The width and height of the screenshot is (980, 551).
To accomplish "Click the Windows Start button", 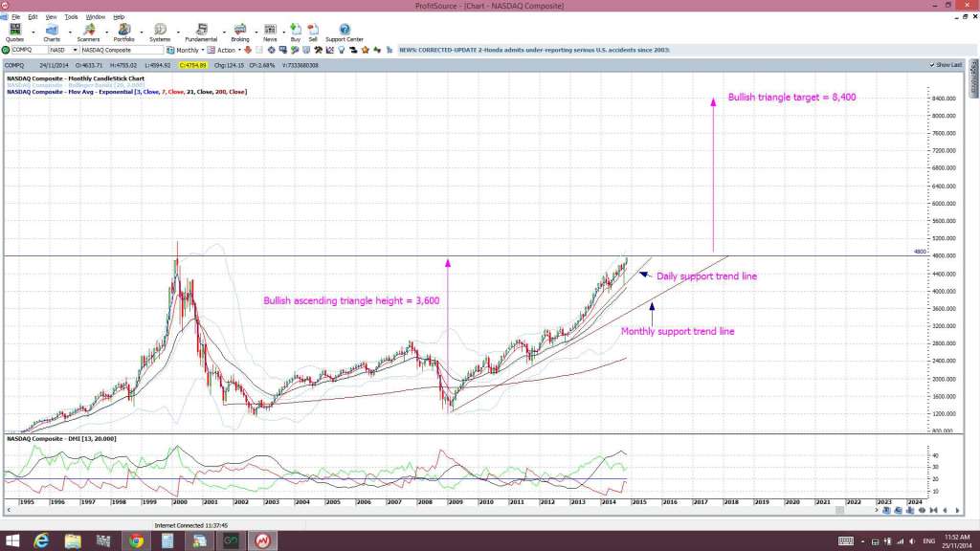I will pyautogui.click(x=11, y=541).
